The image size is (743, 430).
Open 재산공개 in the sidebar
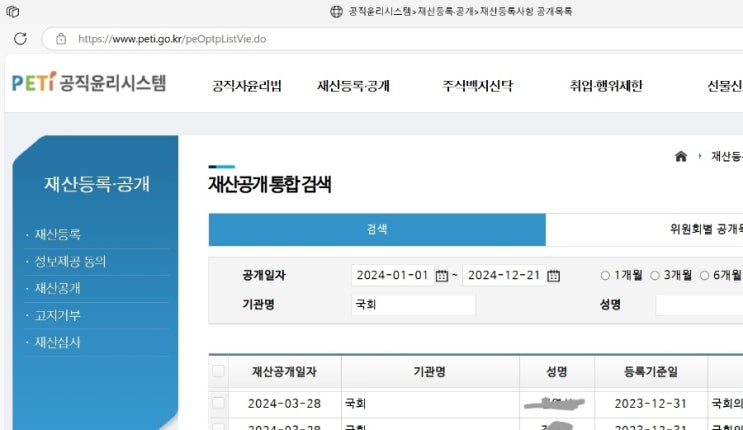[57, 288]
